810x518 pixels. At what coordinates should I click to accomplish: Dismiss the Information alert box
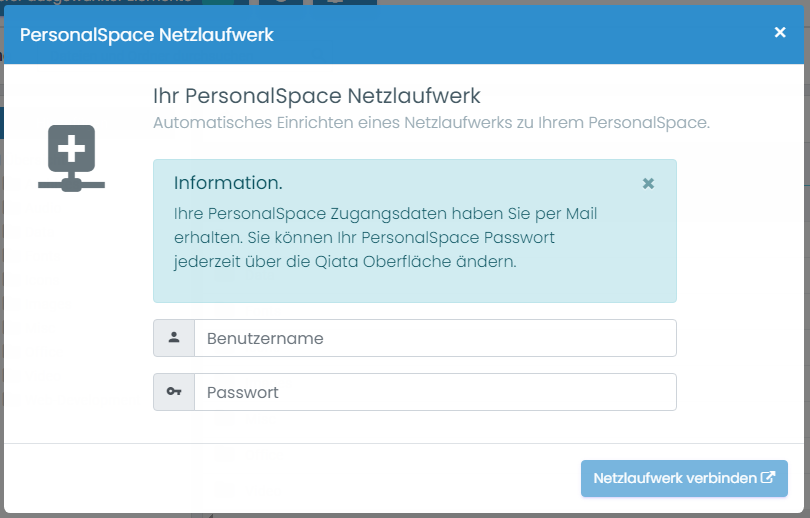click(648, 183)
